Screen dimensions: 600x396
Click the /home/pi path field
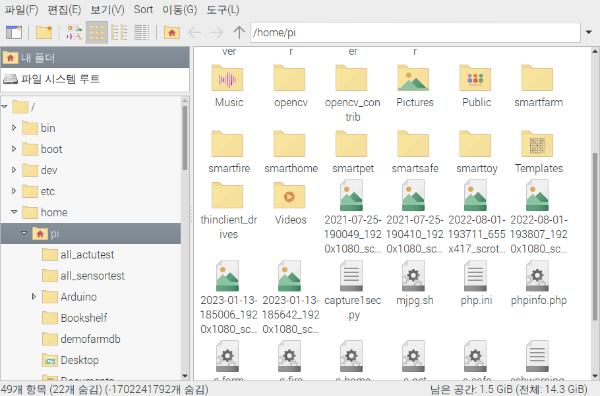click(x=415, y=33)
